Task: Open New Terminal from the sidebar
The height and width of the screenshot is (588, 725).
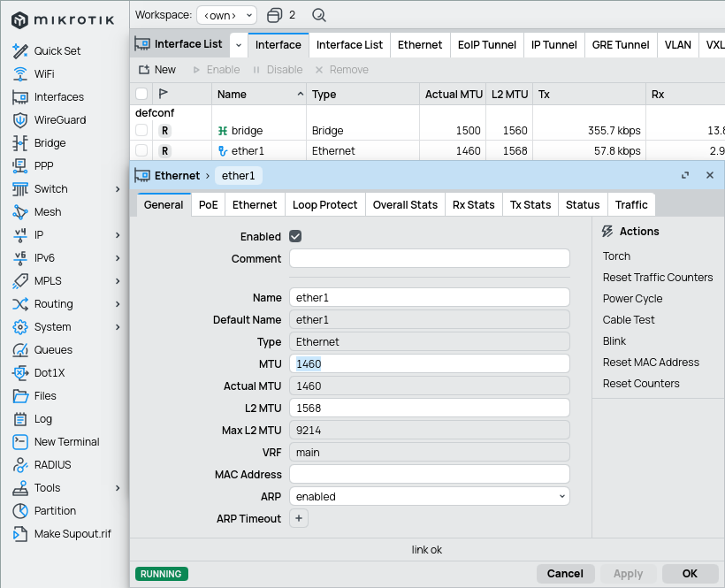Action: tap(66, 442)
